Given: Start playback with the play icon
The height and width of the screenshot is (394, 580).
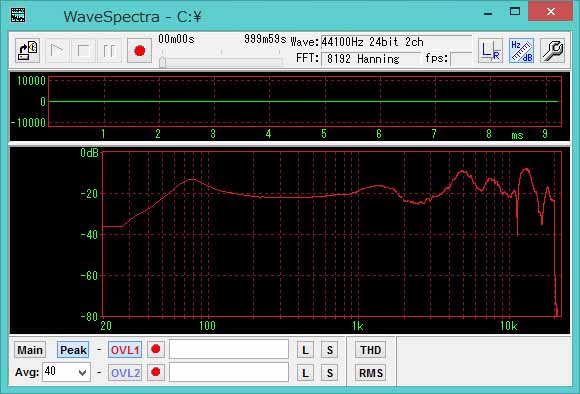Looking at the screenshot, I should pyautogui.click(x=57, y=51).
